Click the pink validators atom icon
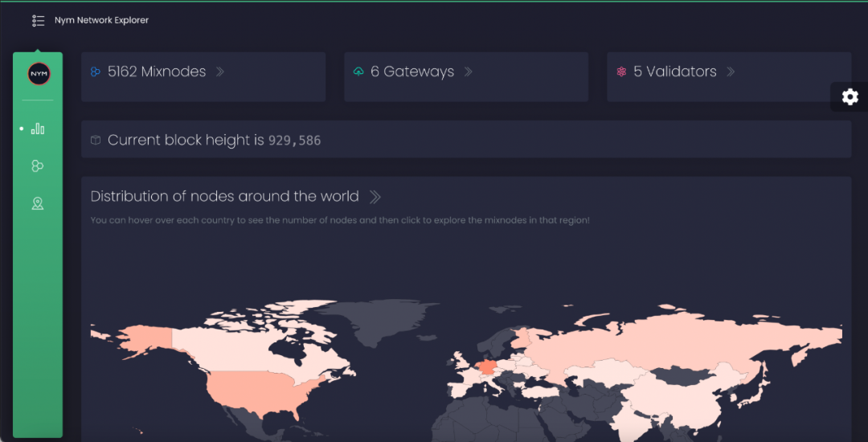 (x=621, y=72)
